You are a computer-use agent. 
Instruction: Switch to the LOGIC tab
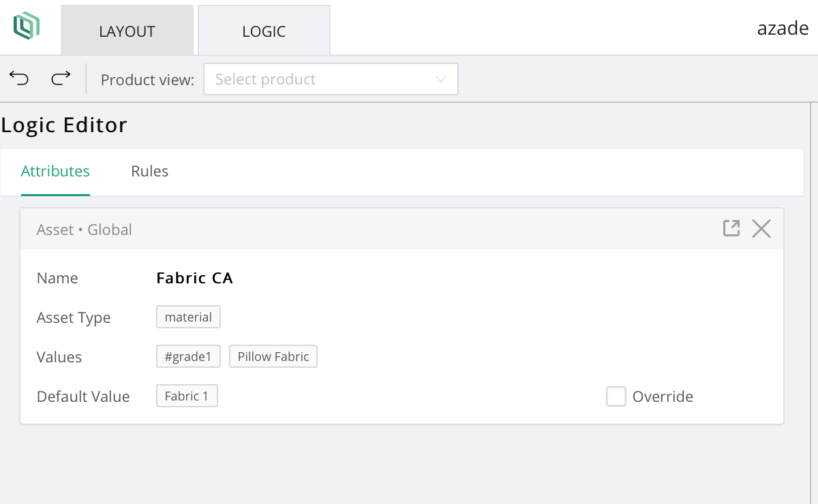pyautogui.click(x=264, y=31)
